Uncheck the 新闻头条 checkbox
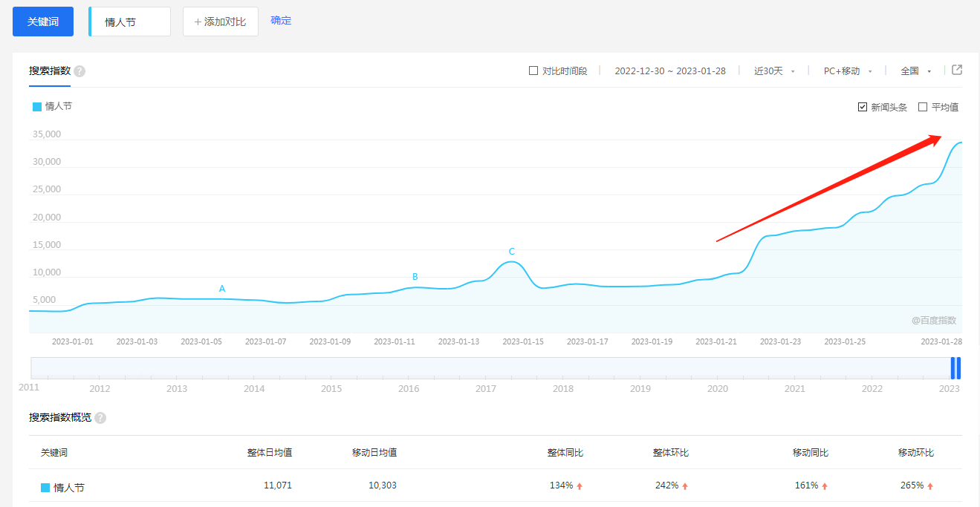 coord(862,107)
